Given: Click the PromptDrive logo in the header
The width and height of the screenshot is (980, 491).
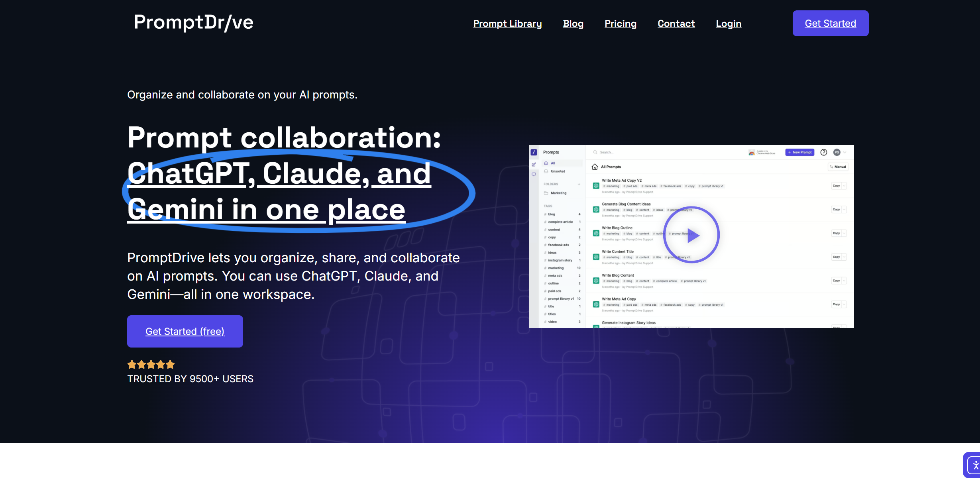Looking at the screenshot, I should pyautogui.click(x=194, y=22).
